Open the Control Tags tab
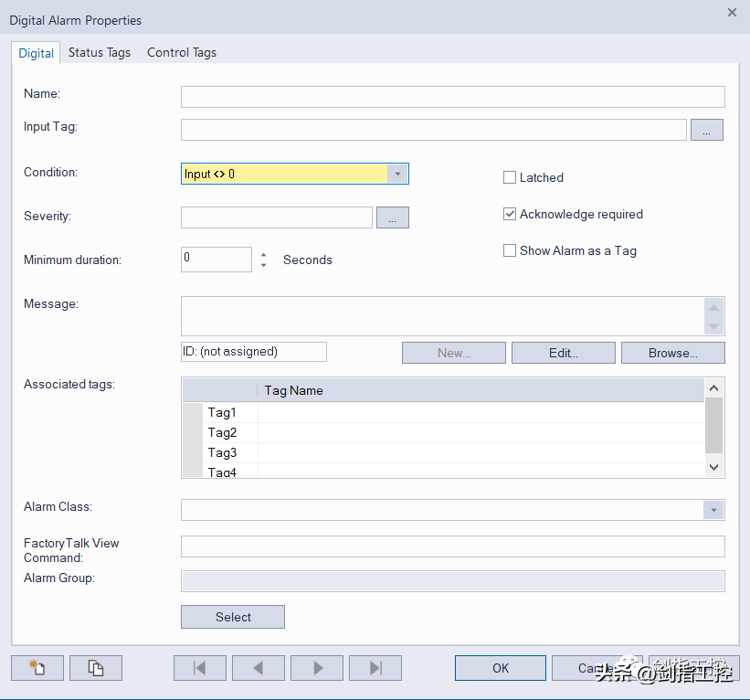The image size is (750, 700). pyautogui.click(x=182, y=52)
